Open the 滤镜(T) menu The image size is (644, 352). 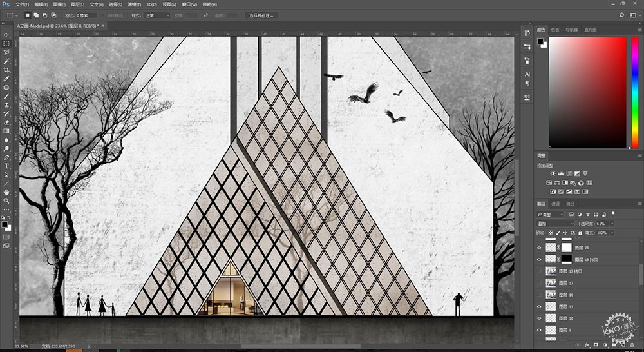click(135, 5)
